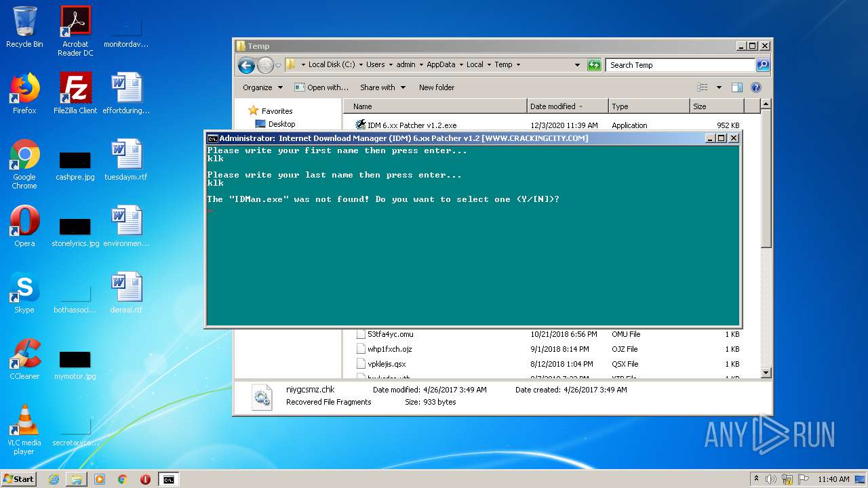The image size is (868, 488).
Task: Click the Local breadcrumb segment
Action: (x=475, y=65)
